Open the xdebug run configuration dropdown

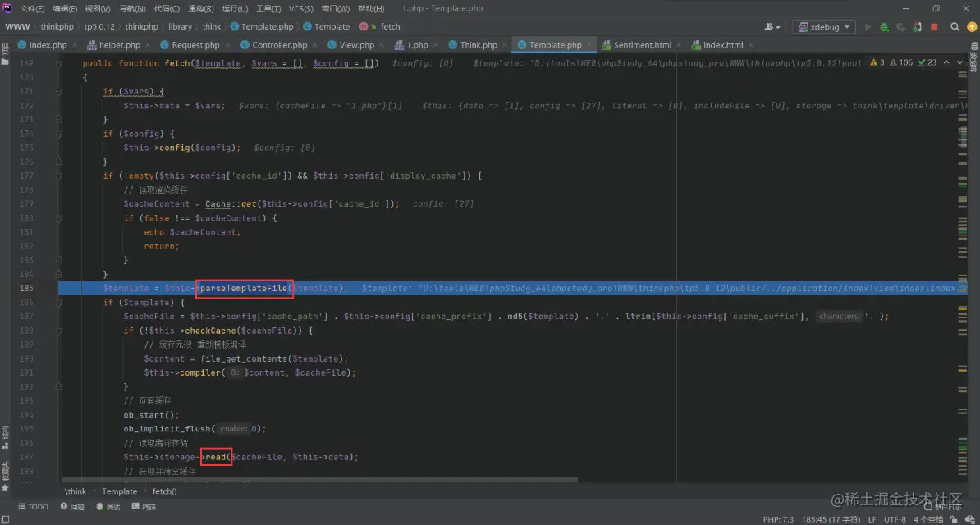pos(824,27)
